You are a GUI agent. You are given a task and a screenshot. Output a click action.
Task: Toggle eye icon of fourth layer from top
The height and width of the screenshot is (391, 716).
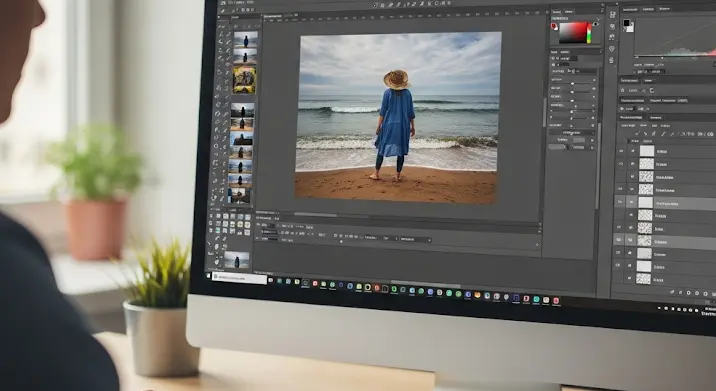tap(620, 189)
